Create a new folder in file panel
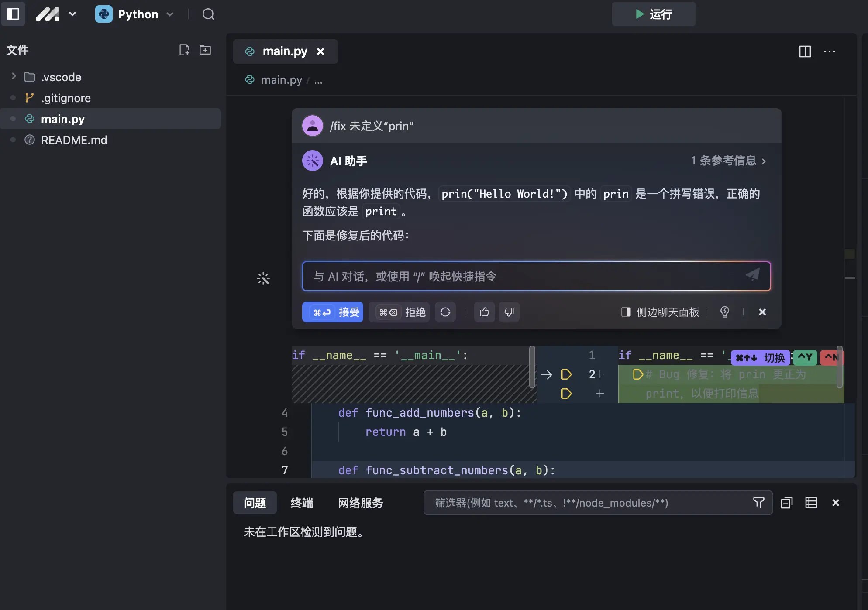This screenshot has height=610, width=868. pos(205,50)
